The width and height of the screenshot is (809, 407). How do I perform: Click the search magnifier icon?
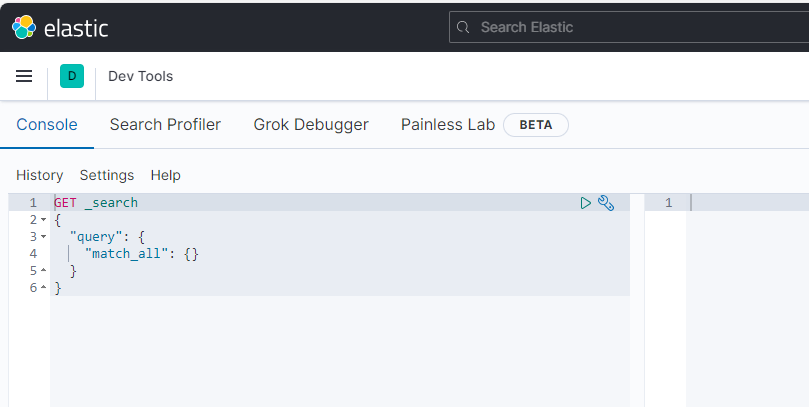click(463, 27)
